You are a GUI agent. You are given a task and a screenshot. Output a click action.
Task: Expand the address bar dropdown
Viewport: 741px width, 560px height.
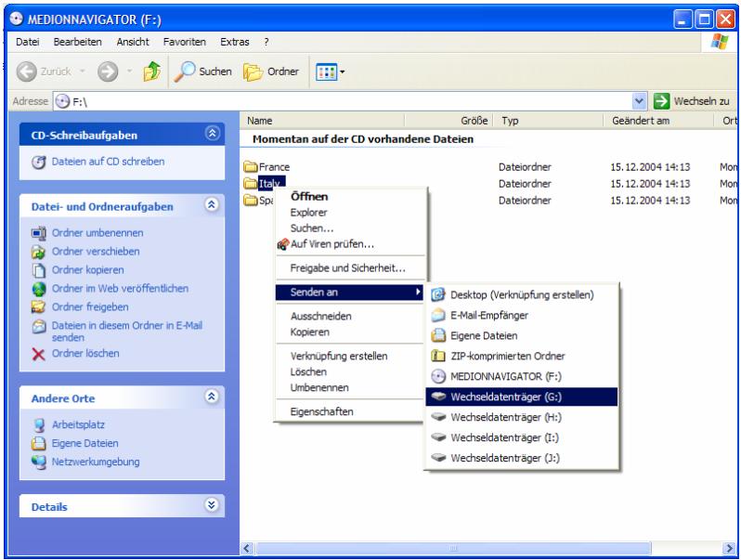click(639, 101)
